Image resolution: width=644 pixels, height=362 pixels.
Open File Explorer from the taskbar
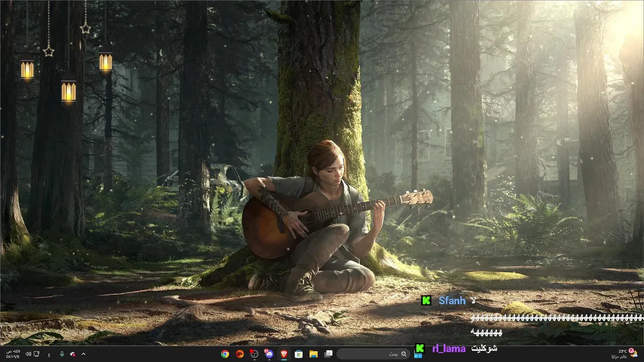click(313, 354)
